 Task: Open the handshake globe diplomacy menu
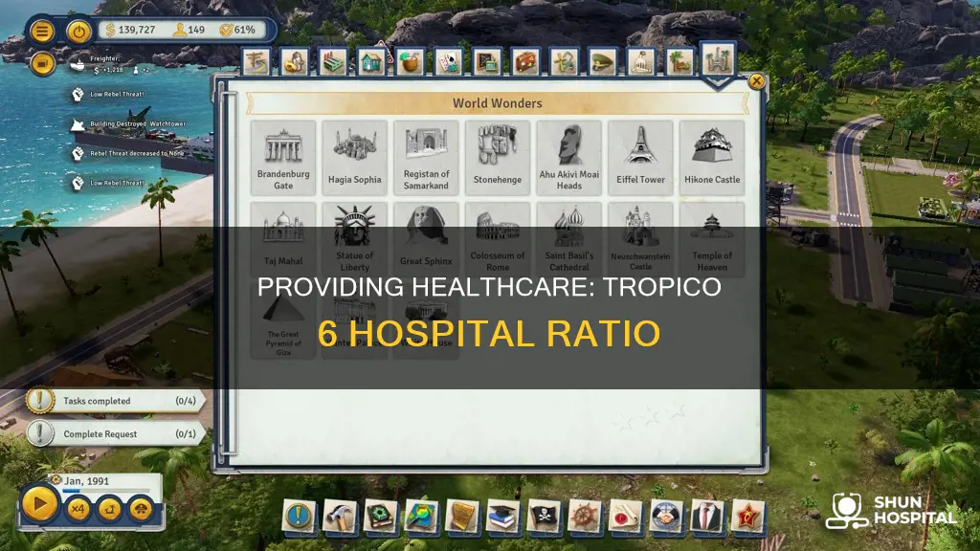[x=666, y=517]
